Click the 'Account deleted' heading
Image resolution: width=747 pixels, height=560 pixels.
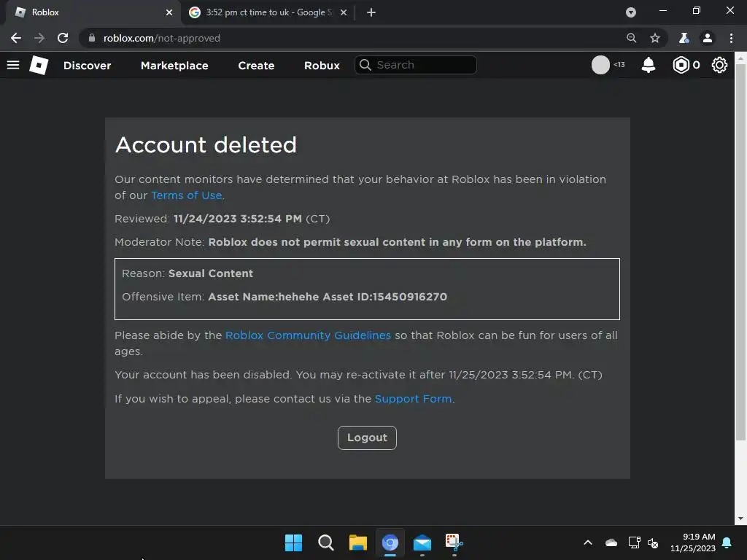tap(206, 145)
